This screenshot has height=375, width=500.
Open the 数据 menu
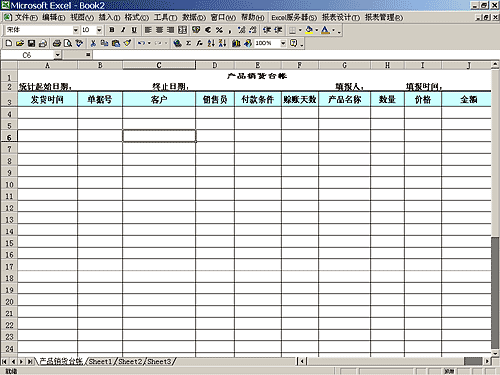[x=194, y=17]
